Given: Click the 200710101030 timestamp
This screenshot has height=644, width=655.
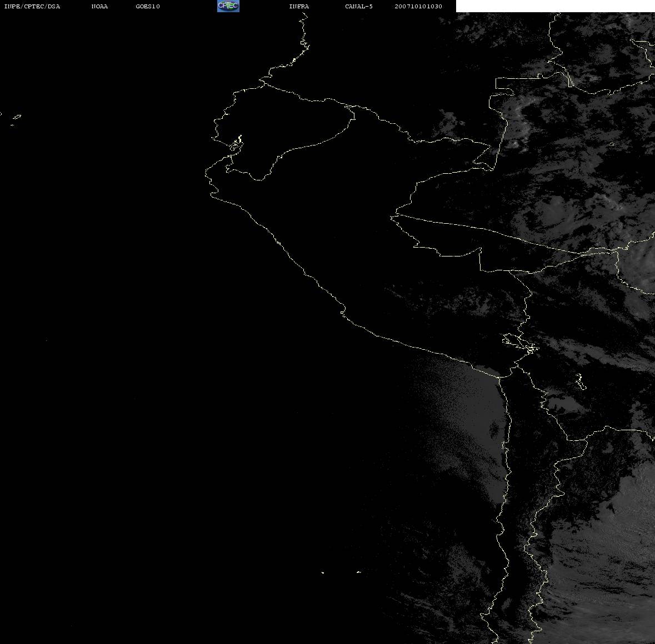Looking at the screenshot, I should (x=418, y=7).
